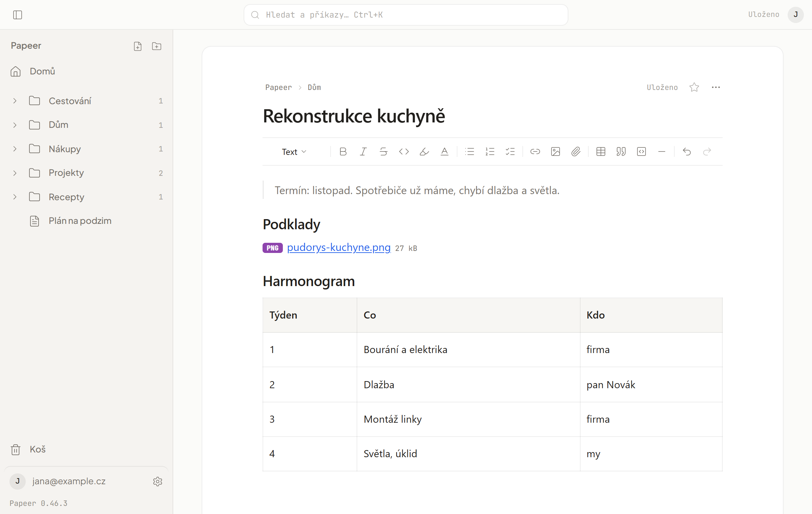
Task: Redo the last edit
Action: [x=707, y=151]
